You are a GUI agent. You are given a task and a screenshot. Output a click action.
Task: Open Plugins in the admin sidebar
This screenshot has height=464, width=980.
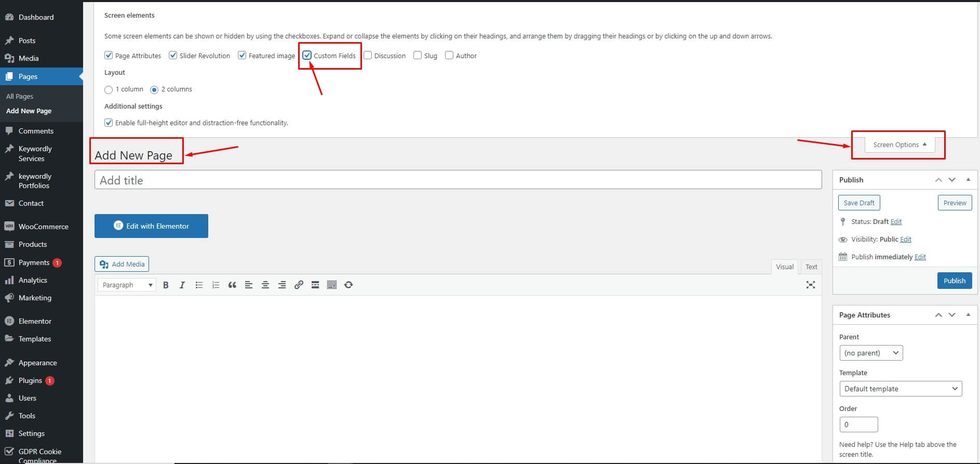tap(30, 380)
